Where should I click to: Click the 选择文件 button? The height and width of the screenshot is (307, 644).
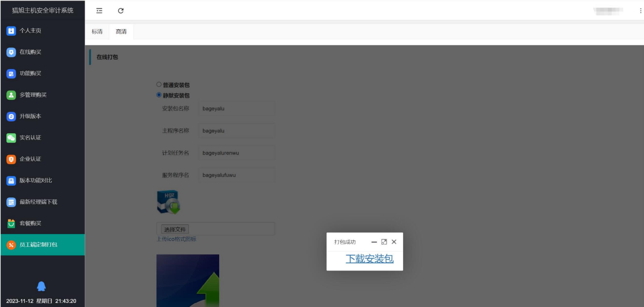[175, 229]
